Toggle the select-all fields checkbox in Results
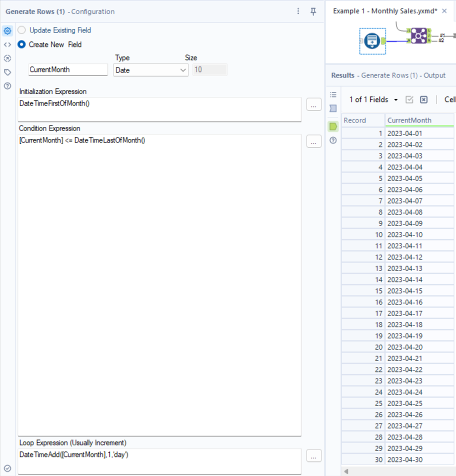456x476 pixels. pyautogui.click(x=410, y=99)
